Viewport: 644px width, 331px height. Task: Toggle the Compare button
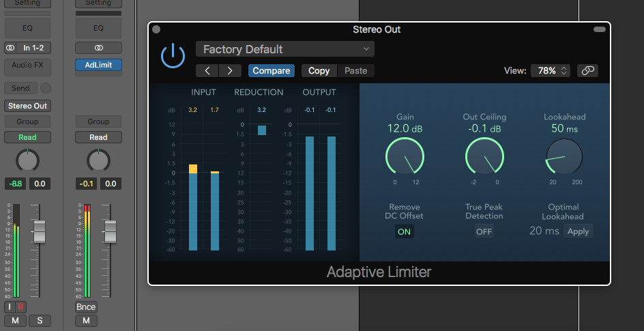[271, 70]
